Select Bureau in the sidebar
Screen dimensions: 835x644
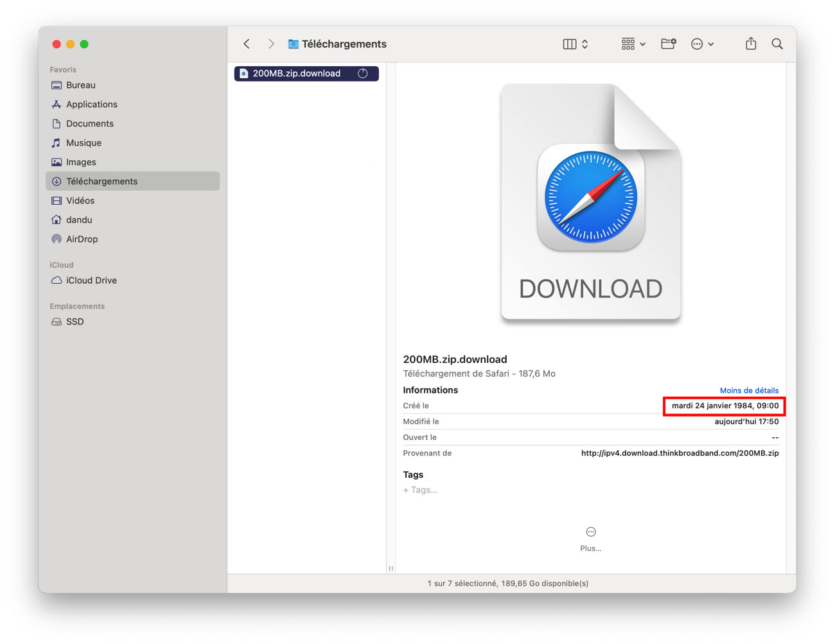(133, 85)
